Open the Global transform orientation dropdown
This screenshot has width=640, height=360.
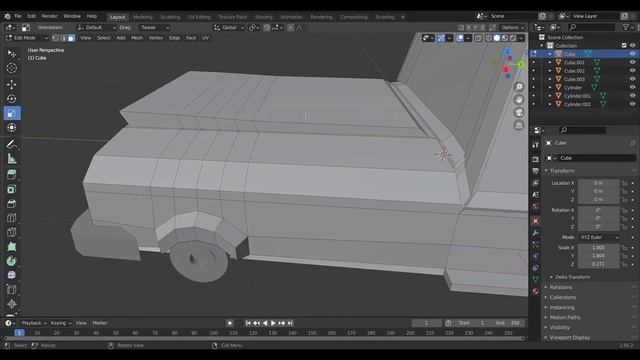click(229, 28)
